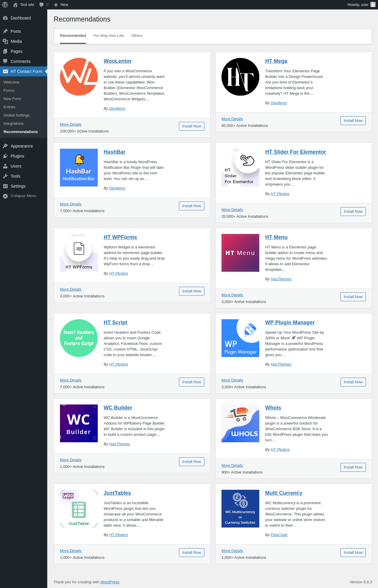Open the Plugins sidebar menu

17,156
